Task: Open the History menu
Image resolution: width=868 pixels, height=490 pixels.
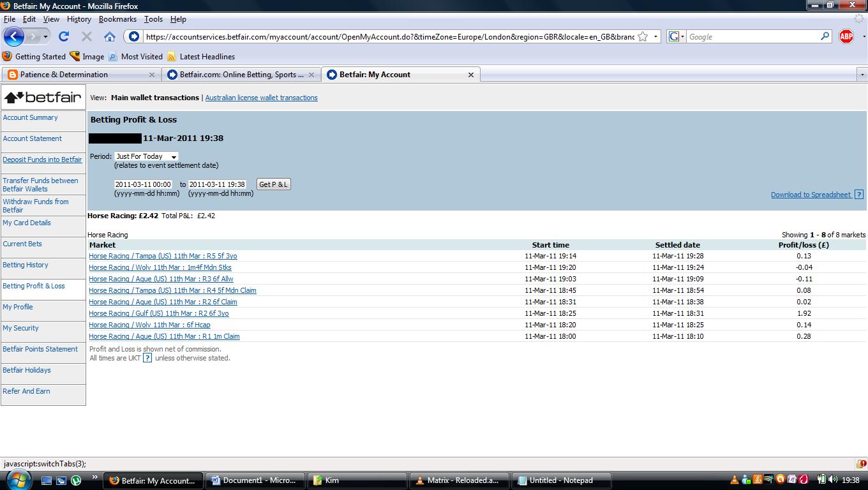Action: [x=79, y=19]
